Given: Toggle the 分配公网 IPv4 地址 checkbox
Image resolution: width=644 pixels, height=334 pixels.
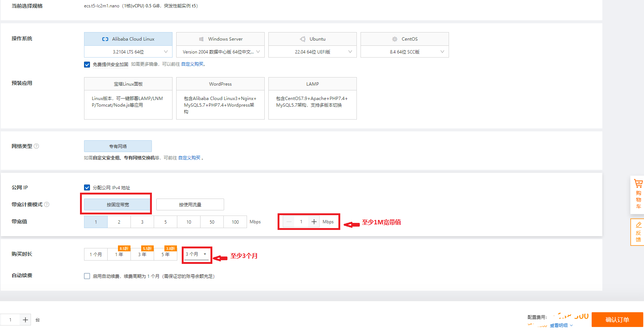Looking at the screenshot, I should (87, 187).
